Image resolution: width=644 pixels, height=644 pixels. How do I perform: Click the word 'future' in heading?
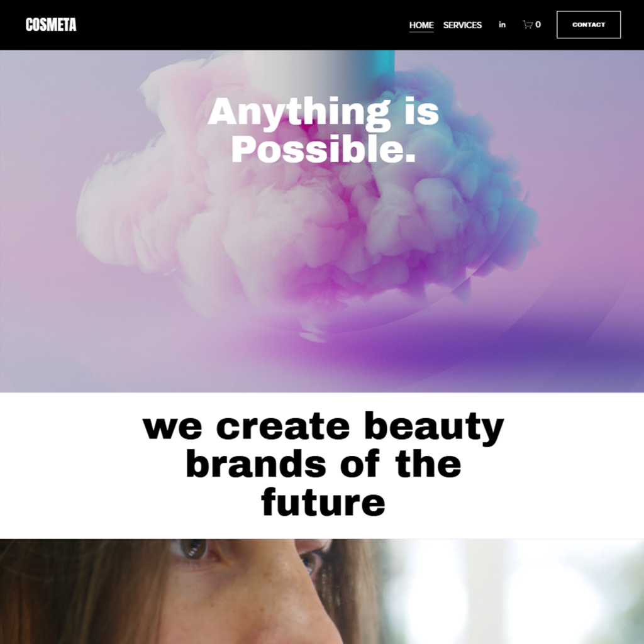[323, 502]
